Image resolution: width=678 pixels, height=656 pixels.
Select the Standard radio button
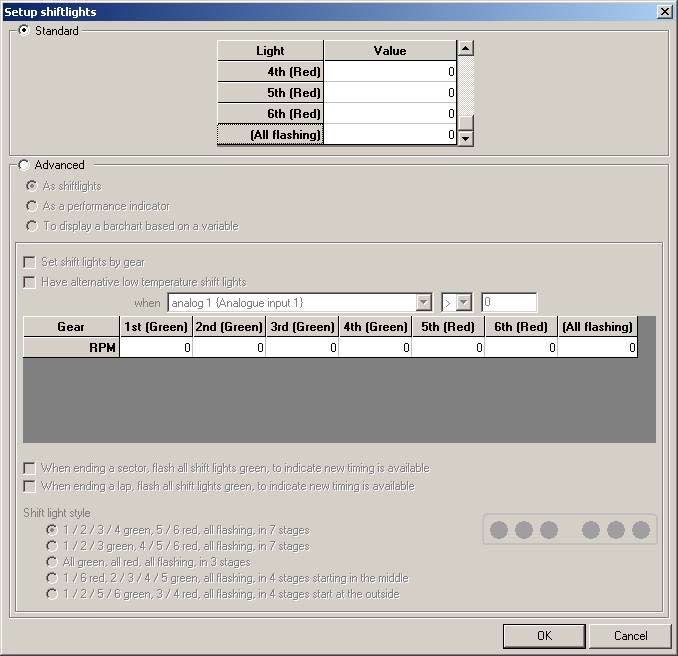[25, 31]
